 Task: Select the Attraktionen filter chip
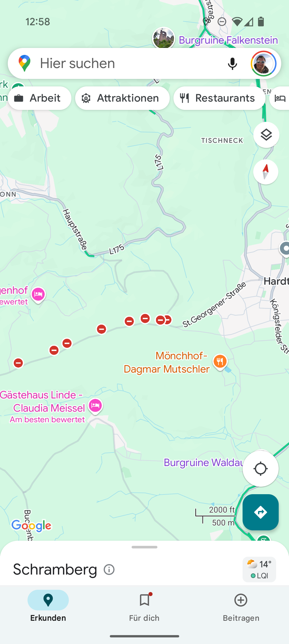(x=122, y=98)
